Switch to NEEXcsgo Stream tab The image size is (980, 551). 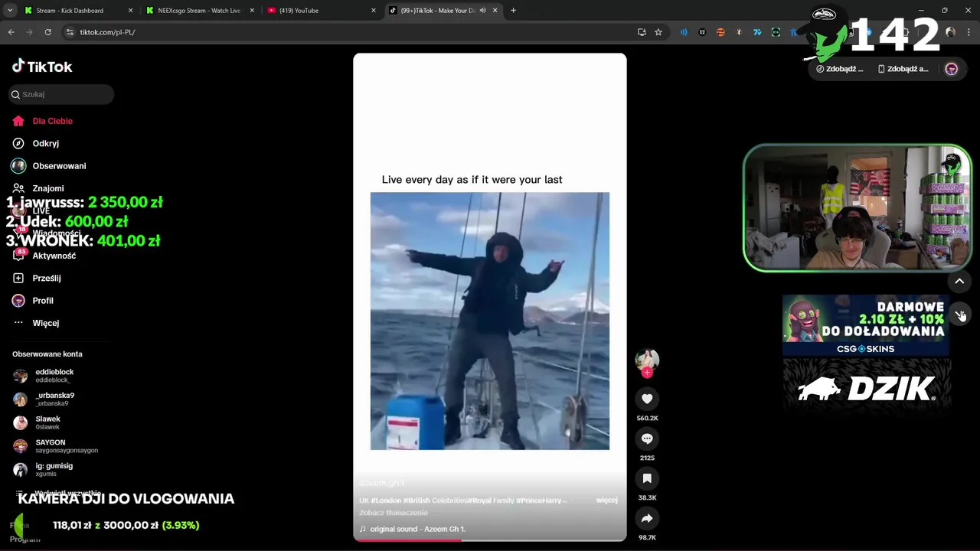(199, 11)
